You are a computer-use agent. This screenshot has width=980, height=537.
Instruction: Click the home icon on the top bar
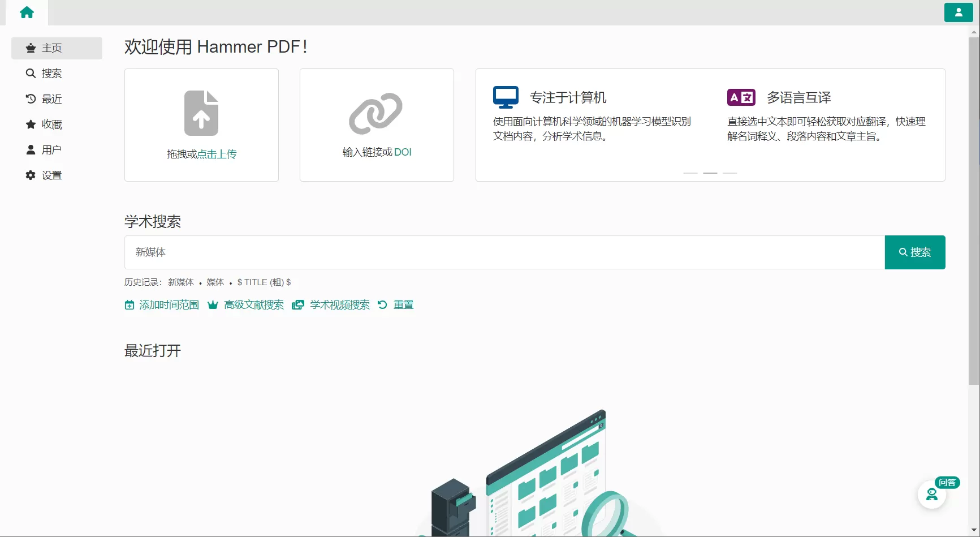pos(26,12)
